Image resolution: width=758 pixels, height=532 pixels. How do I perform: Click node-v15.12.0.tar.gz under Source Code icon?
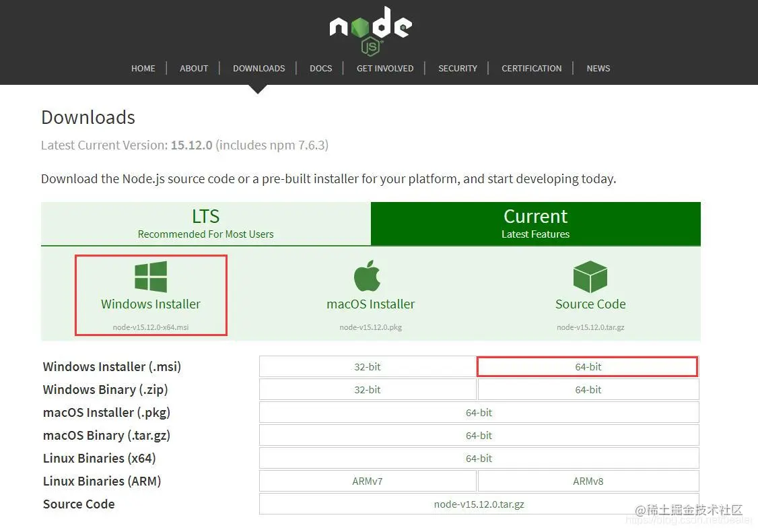pyautogui.click(x=590, y=327)
